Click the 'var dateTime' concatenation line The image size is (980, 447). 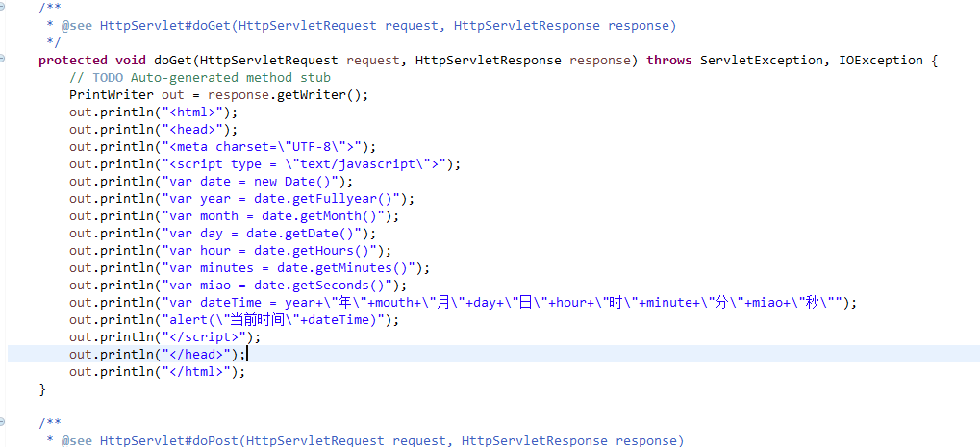[464, 303]
